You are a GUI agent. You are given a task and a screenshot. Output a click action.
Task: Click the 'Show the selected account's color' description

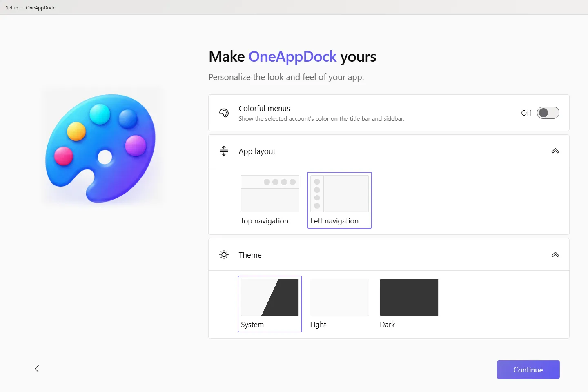coord(321,119)
